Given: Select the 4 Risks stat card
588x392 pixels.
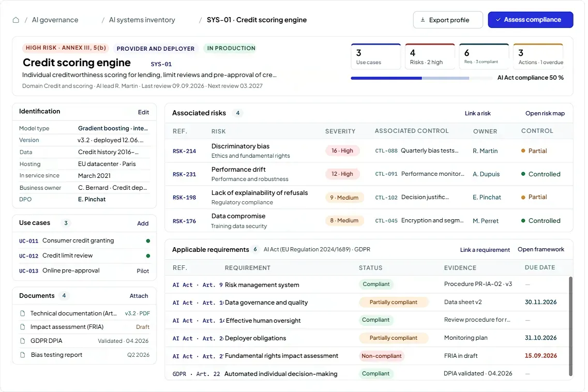Looking at the screenshot, I should pyautogui.click(x=430, y=57).
